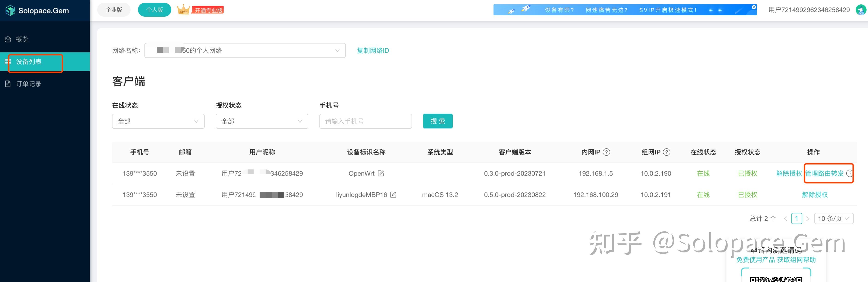Go to 概览 in the sidebar
Screen dimensions: 868x282
coord(22,39)
